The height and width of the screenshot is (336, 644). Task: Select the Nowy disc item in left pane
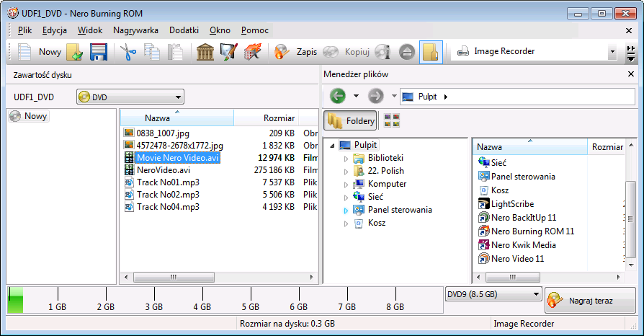[29, 116]
